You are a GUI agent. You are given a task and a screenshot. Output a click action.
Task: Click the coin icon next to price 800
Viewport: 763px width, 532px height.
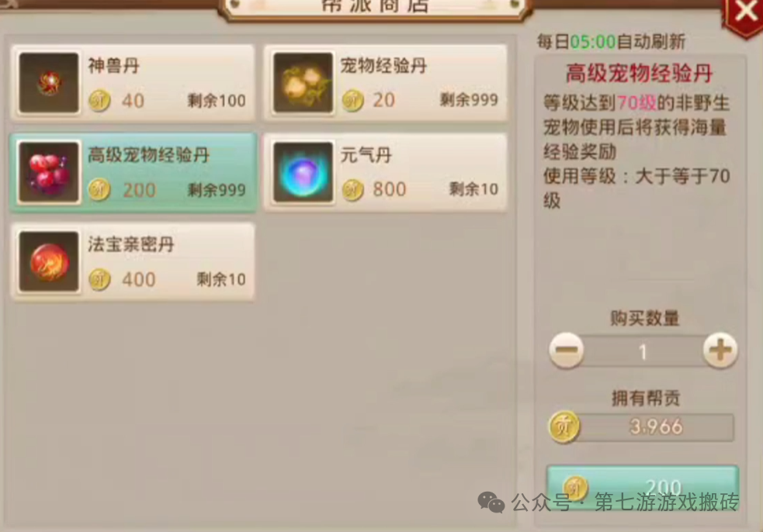tap(353, 190)
